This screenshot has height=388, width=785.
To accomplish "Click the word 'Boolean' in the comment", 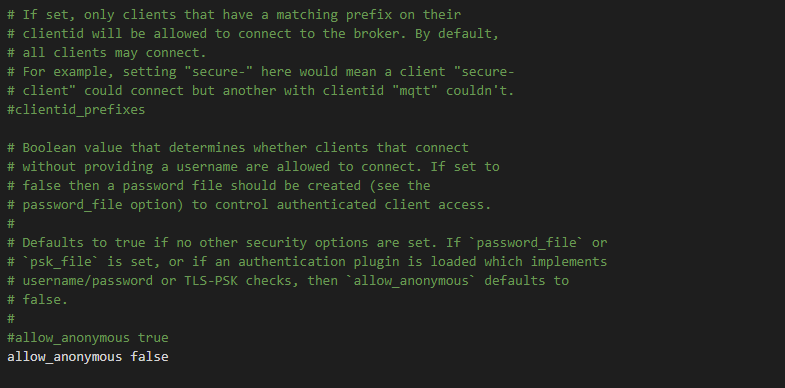I will pyautogui.click(x=49, y=148).
